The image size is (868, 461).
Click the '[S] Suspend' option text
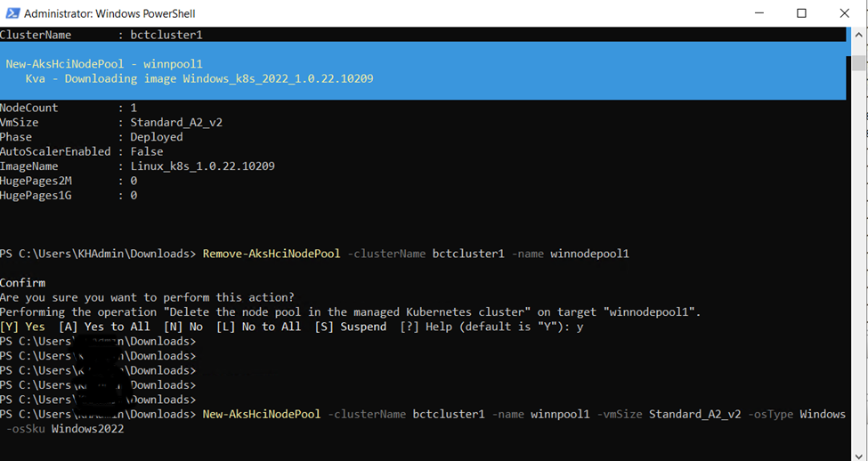pos(351,327)
